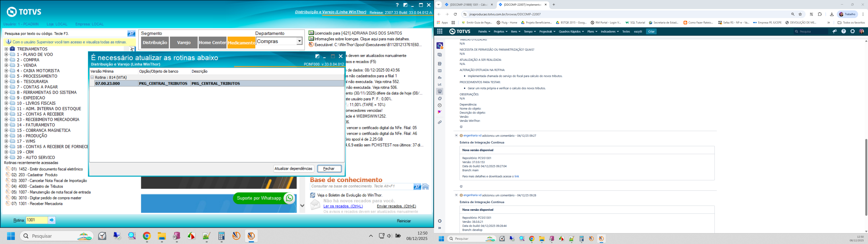Image resolution: width=868 pixels, height=244 pixels.
Task: Switch to the DDCOMP-21989 browser tab
Action: [468, 5]
